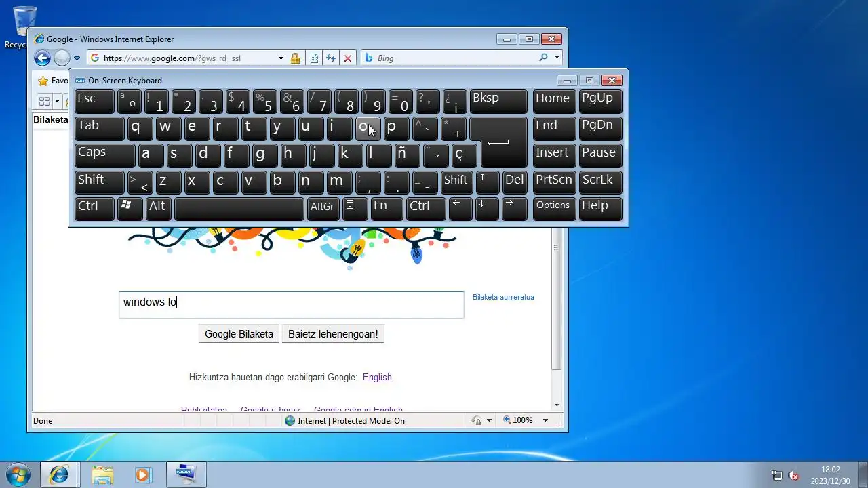Screen dimensions: 868x488
Task: Click the menu key on On-Screen Keyboard
Action: point(354,208)
